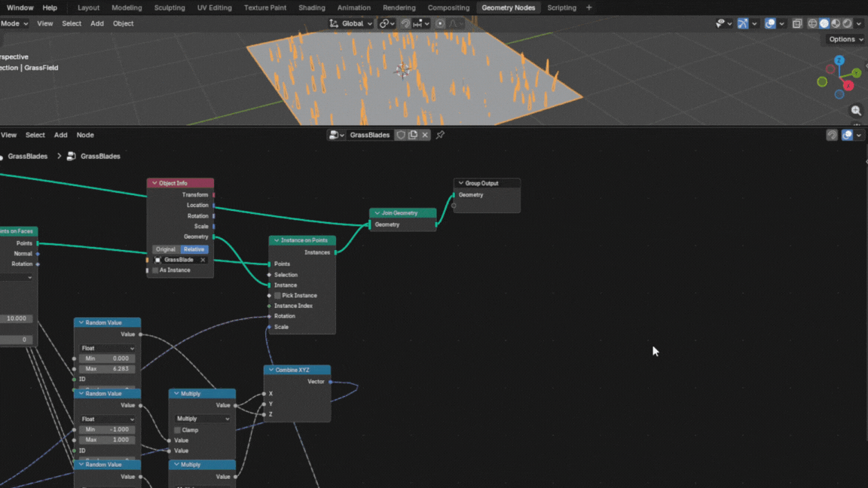Click the GrassBlades name field in editor header
The height and width of the screenshot is (488, 868).
[371, 135]
